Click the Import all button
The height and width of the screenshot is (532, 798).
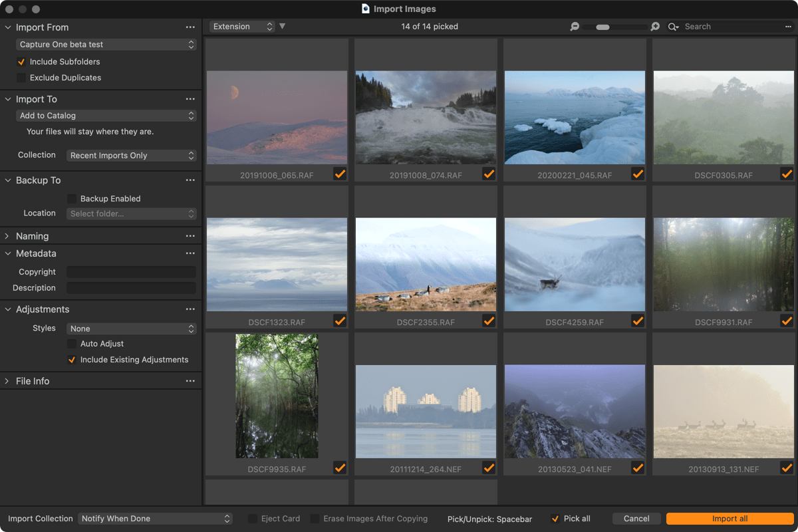pyautogui.click(x=730, y=519)
